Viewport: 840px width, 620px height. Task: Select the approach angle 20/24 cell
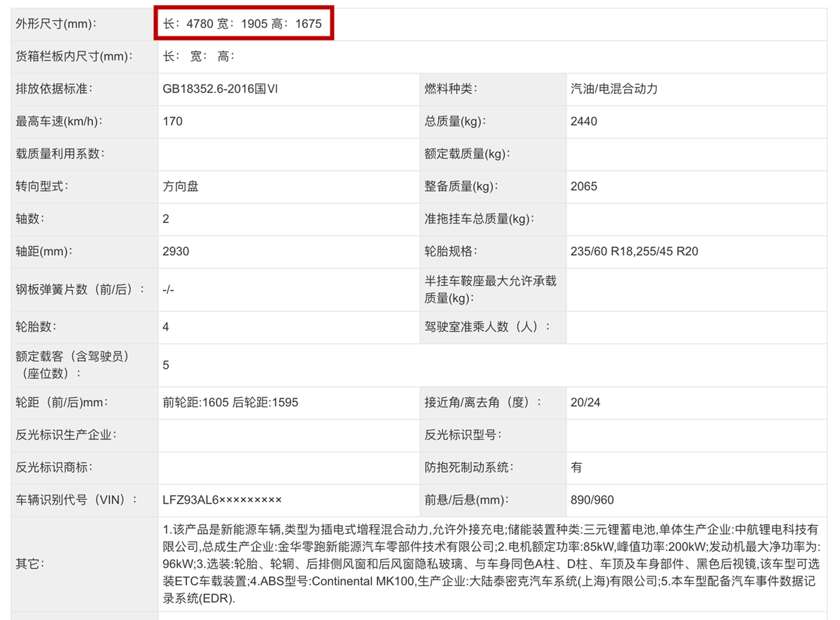click(584, 402)
